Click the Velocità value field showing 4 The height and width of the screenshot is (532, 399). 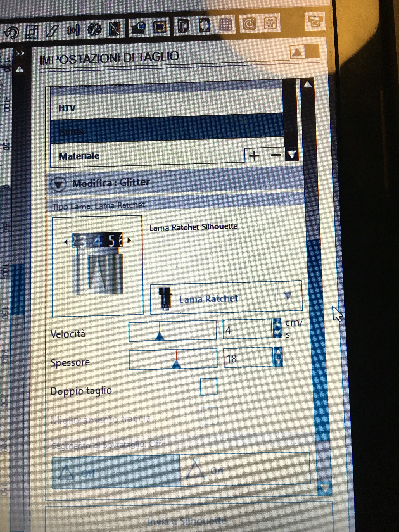(247, 329)
